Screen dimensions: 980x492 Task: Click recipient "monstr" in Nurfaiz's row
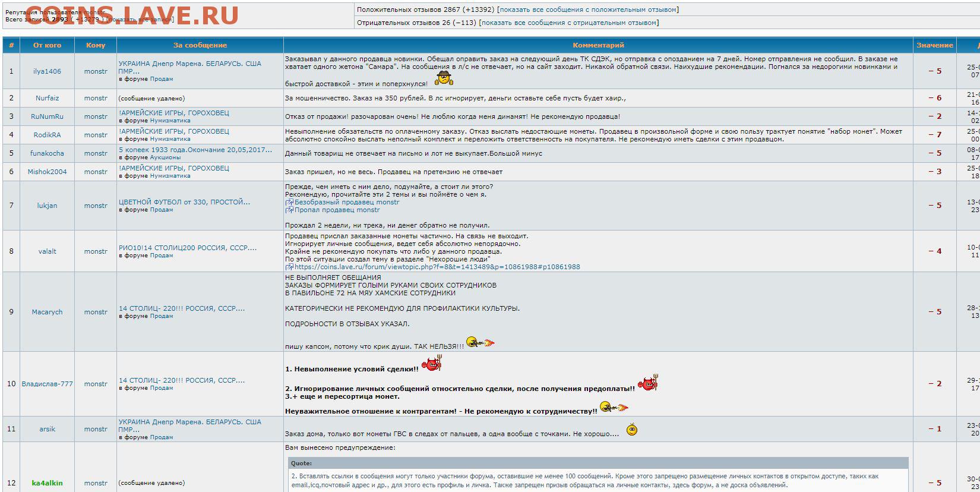pyautogui.click(x=96, y=98)
